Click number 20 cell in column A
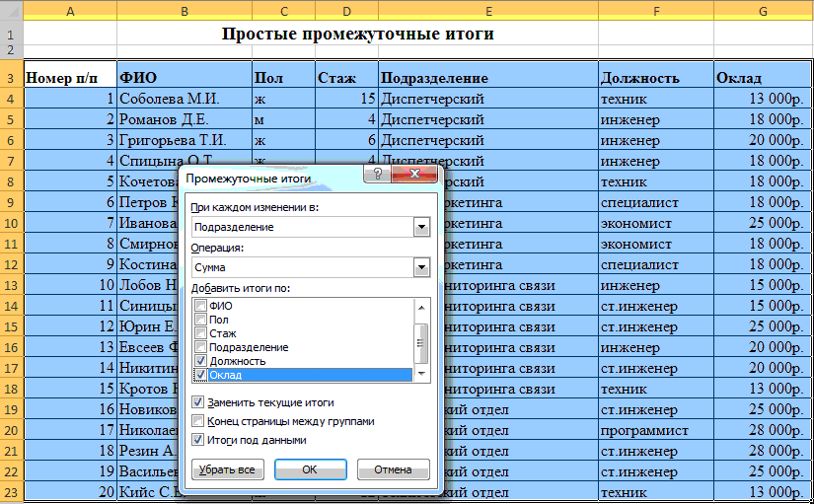Screen dimensions: 814x504 click(x=70, y=492)
